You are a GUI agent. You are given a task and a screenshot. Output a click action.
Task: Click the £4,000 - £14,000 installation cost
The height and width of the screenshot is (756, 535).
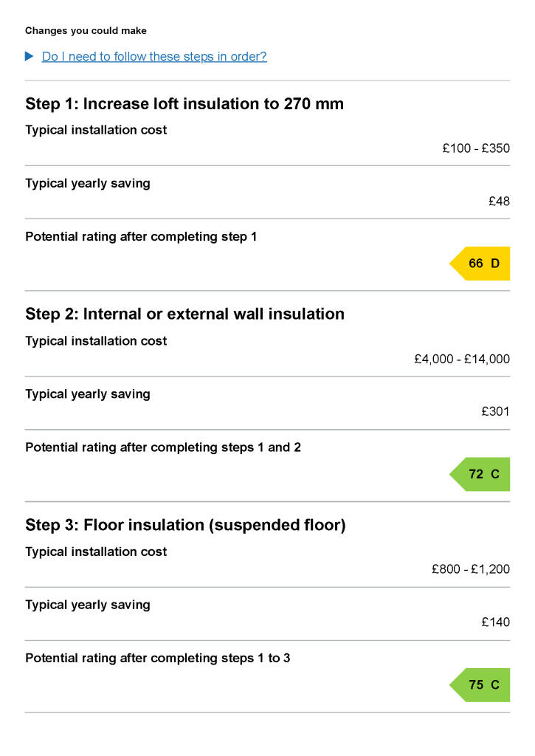pos(462,360)
